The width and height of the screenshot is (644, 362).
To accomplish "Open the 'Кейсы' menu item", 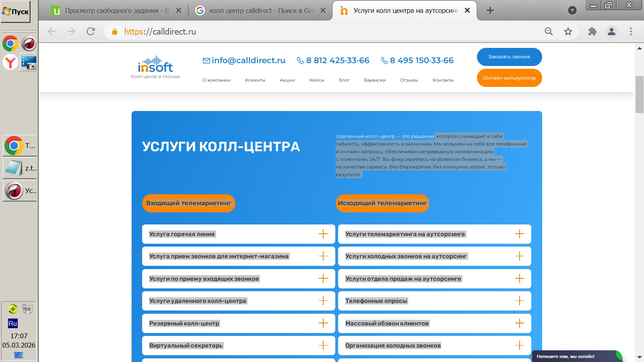I will [317, 80].
